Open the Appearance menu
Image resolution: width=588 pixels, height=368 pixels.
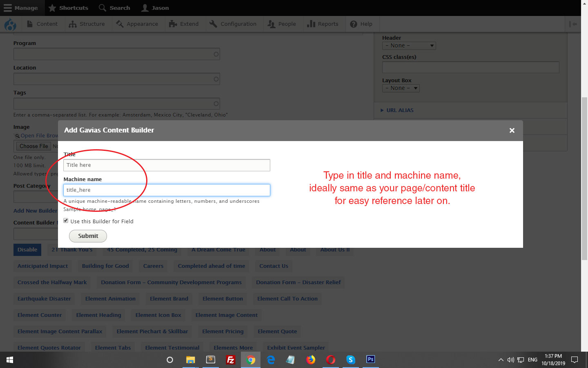pos(137,24)
